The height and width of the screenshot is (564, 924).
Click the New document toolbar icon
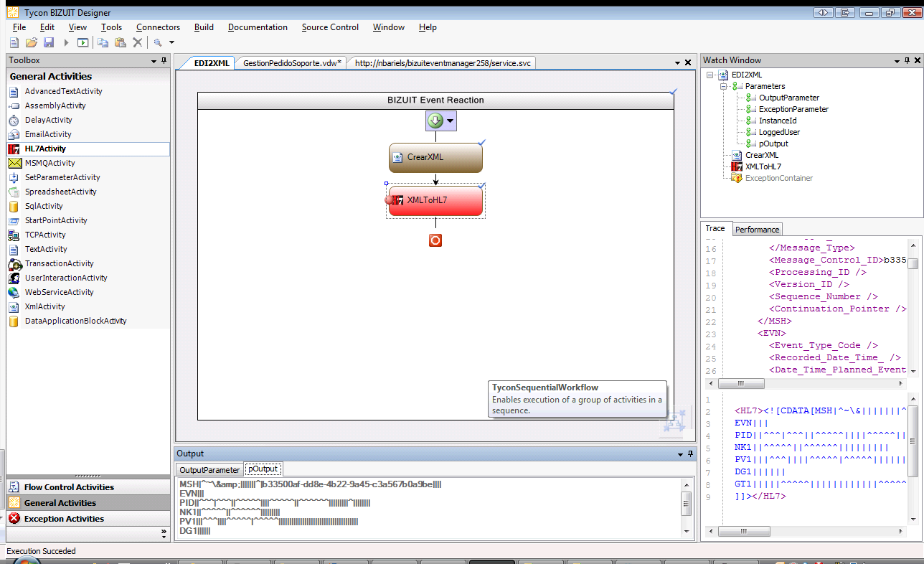point(14,43)
